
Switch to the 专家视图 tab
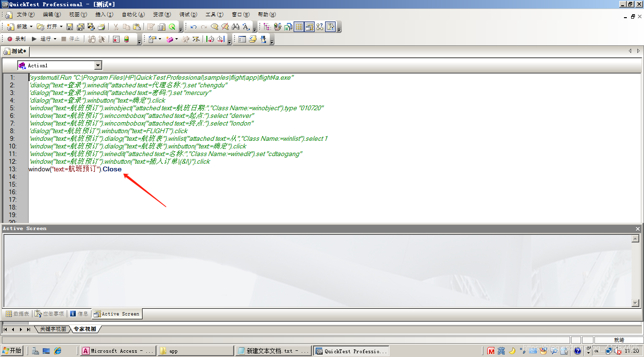click(84, 329)
